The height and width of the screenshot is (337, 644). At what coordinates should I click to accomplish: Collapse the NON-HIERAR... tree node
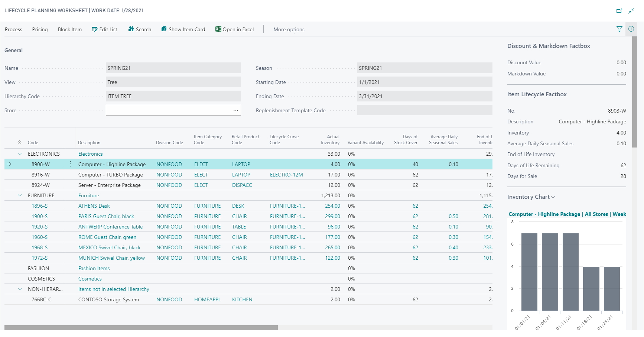coord(20,289)
